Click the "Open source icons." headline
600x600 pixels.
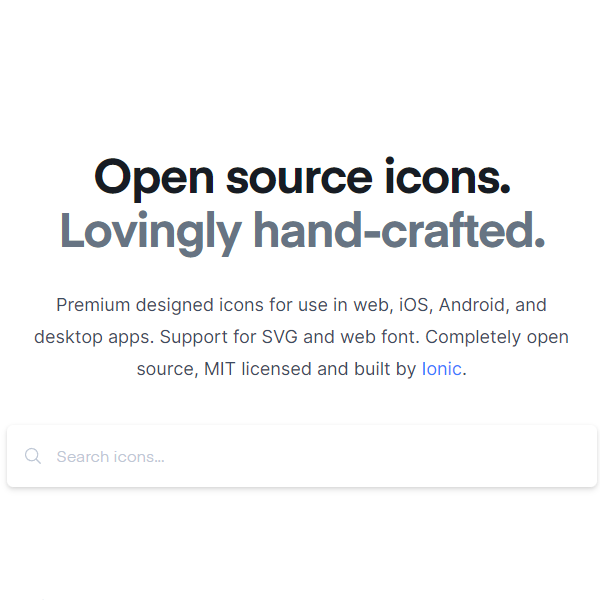[302, 178]
